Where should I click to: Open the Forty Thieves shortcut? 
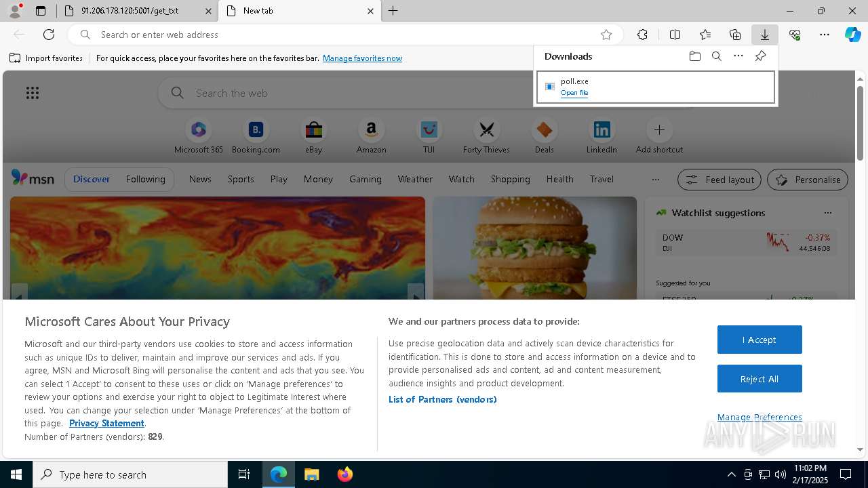[486, 136]
